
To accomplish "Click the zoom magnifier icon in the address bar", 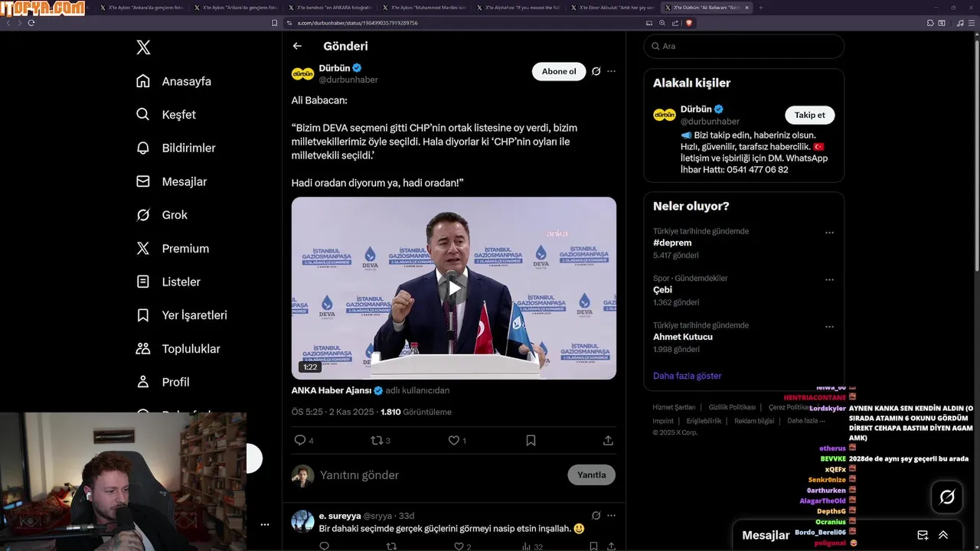I will click(662, 23).
